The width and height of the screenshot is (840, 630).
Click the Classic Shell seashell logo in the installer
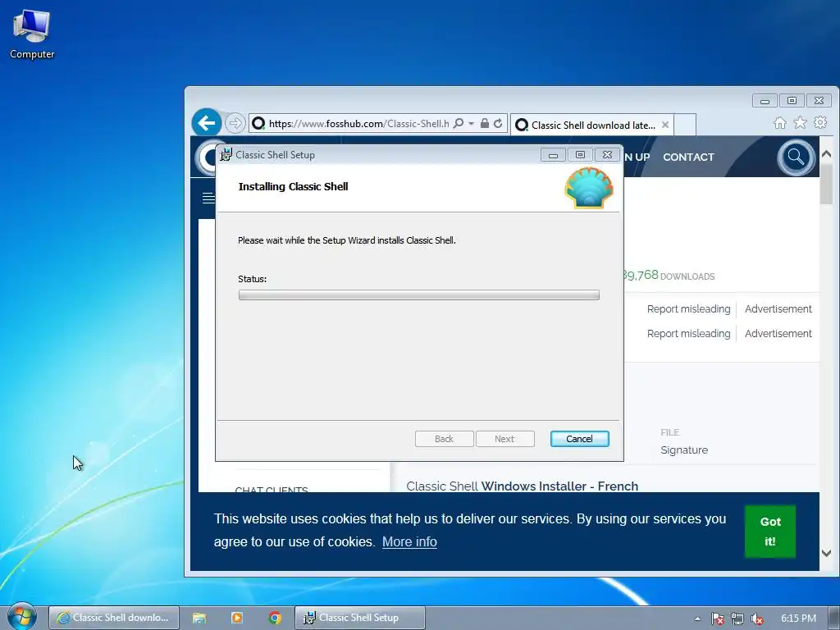(589, 188)
